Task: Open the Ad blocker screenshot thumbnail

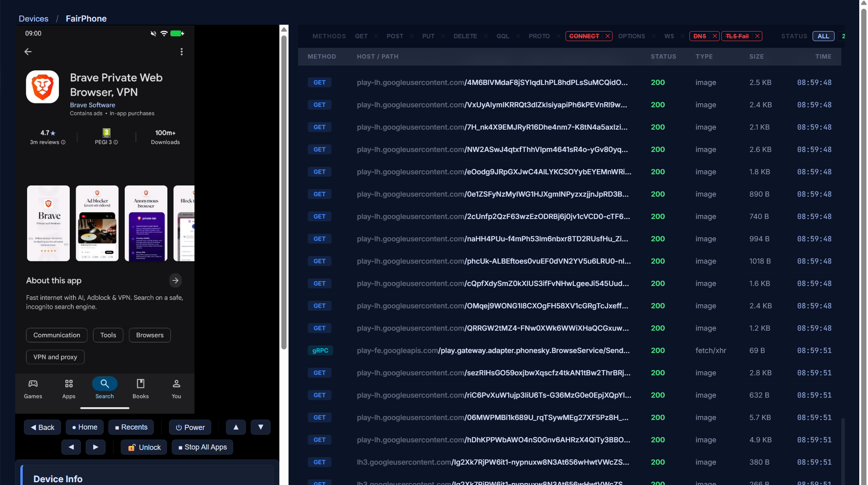Action: (x=97, y=223)
